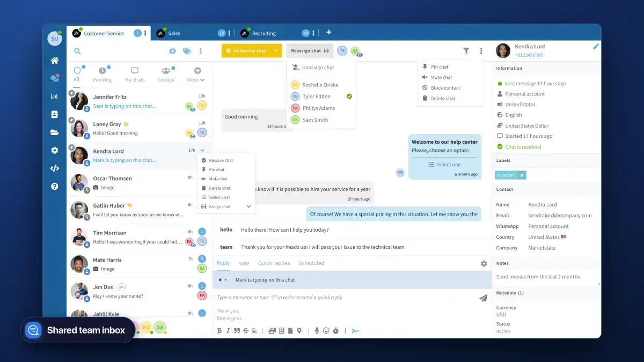The width and height of the screenshot is (644, 362).
Task: Open Sales tab options dots
Action: point(230,33)
